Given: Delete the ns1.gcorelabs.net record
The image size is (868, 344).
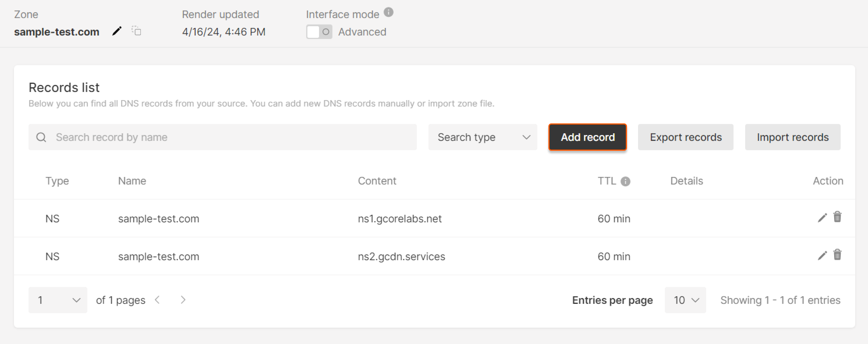Looking at the screenshot, I should tap(837, 217).
